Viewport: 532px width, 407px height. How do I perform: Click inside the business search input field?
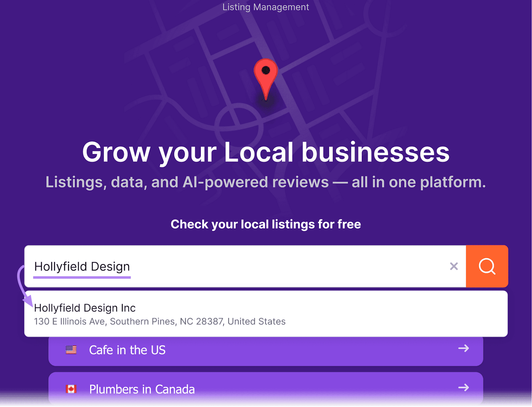233,266
